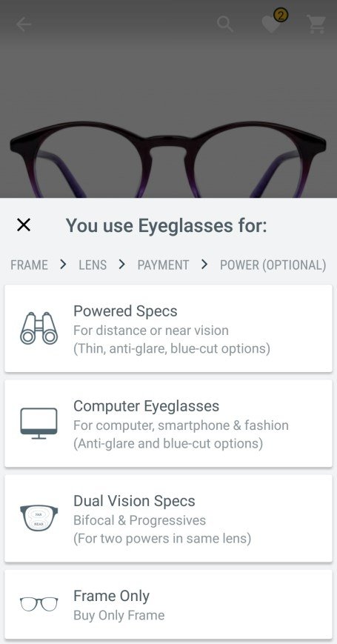
Task: Tap the binoculars Powered Specs icon
Action: (x=39, y=328)
